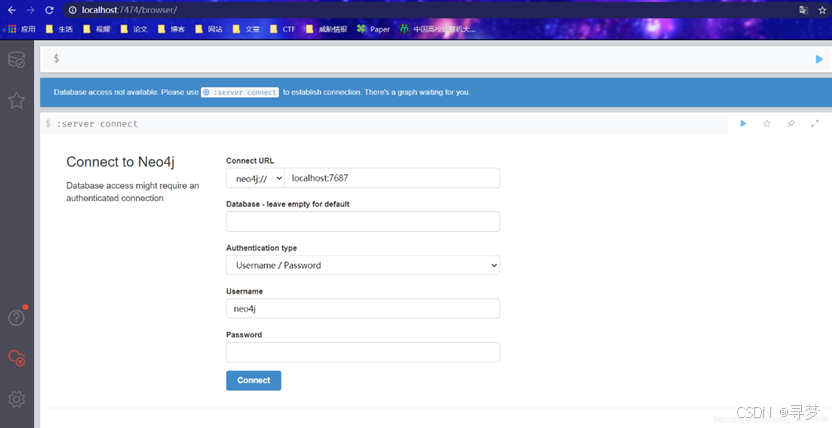Run the command in the top editor

819,59
